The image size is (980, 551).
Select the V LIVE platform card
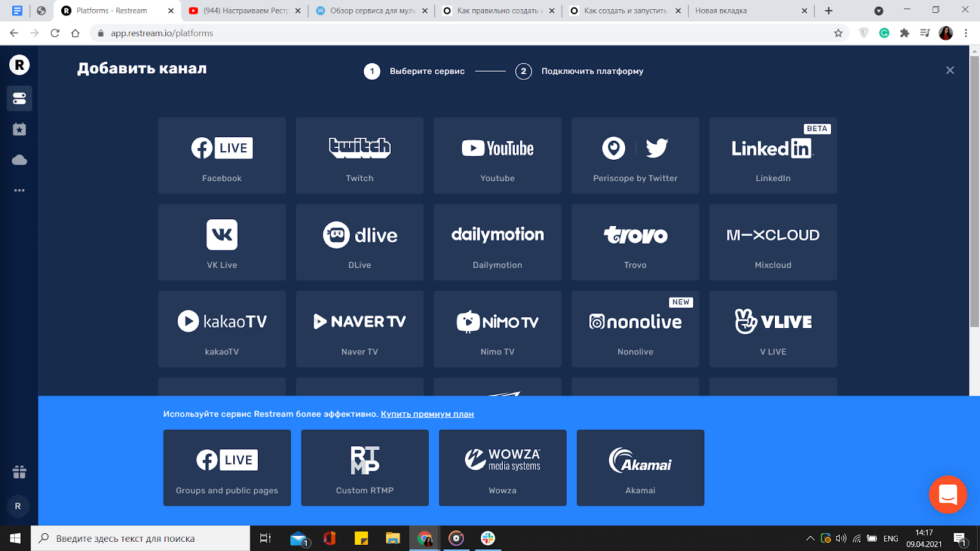[x=773, y=329]
